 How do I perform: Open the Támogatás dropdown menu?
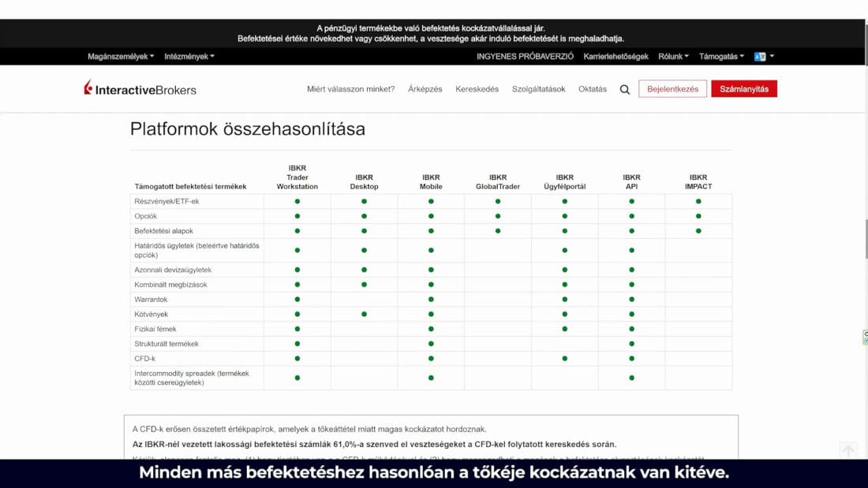point(721,57)
